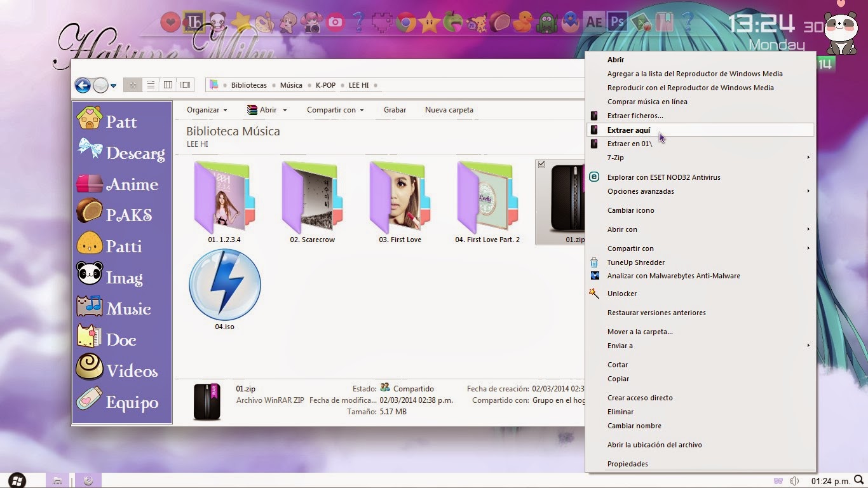Viewport: 868px width, 488px height.
Task: Go to Música in the breadcrumb
Action: [291, 85]
